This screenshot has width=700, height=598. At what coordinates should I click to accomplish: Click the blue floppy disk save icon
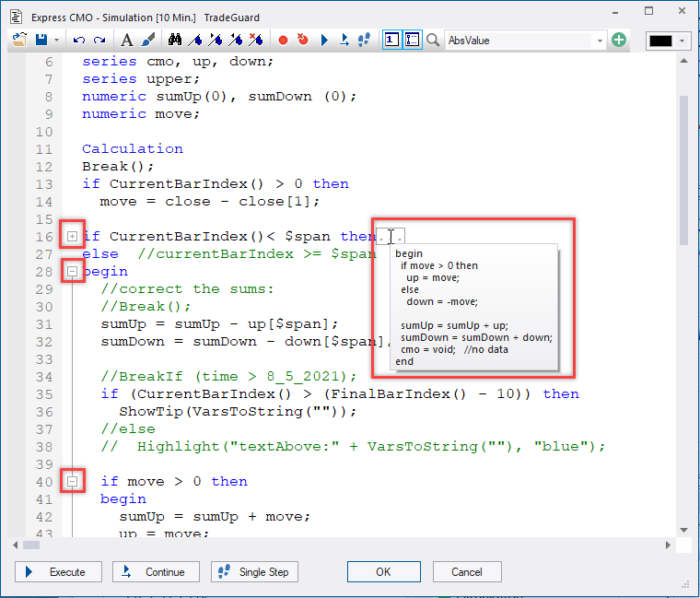(x=41, y=41)
